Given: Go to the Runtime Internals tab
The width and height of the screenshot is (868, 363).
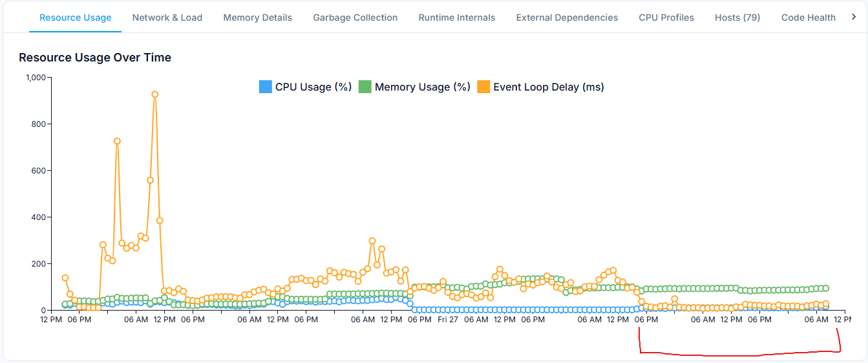Looking at the screenshot, I should click(456, 17).
